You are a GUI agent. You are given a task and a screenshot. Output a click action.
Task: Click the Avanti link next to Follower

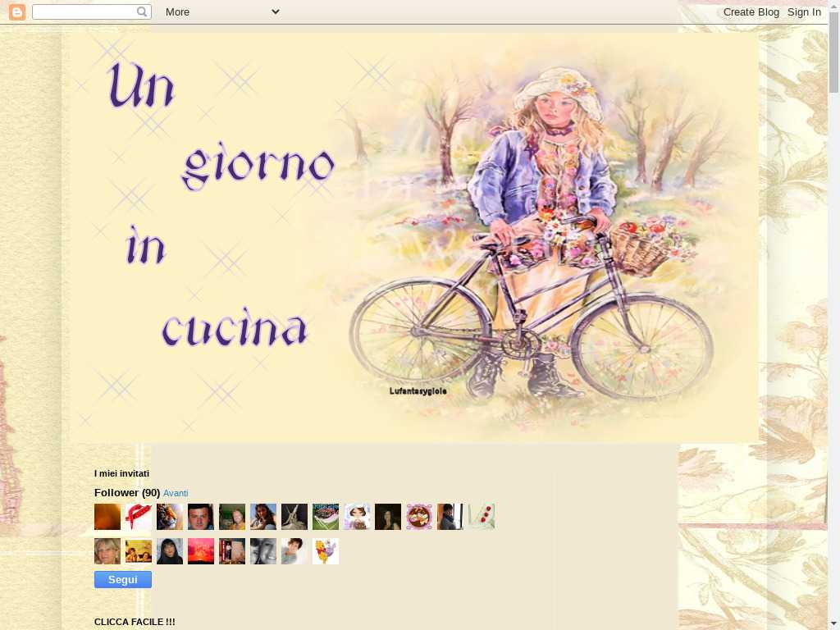click(x=176, y=493)
